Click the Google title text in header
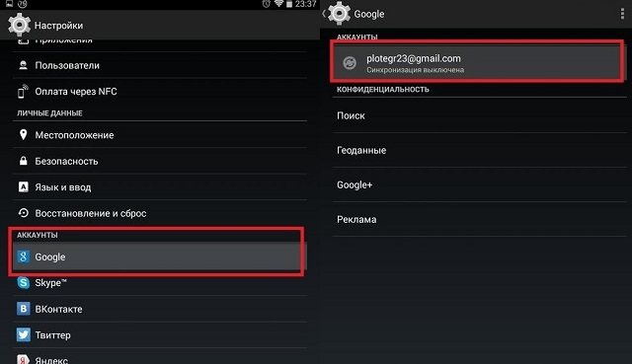Image resolution: width=632 pixels, height=364 pixels. pos(368,14)
